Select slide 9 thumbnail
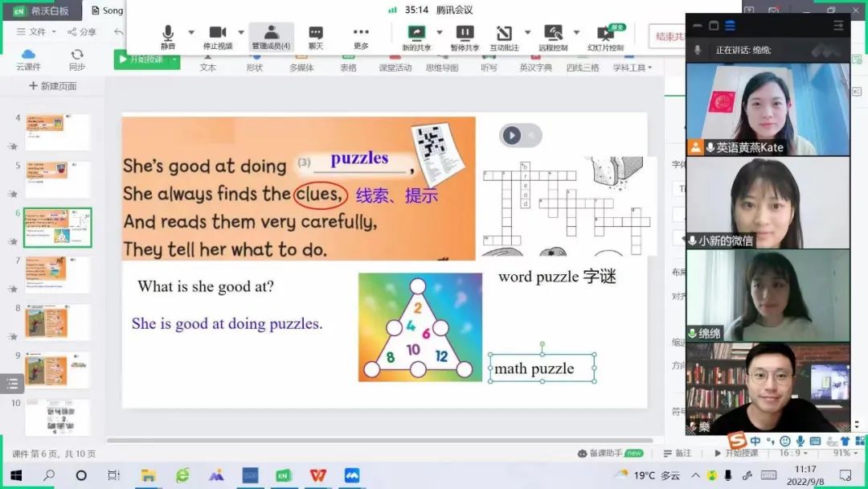868x489 pixels. pos(57,370)
